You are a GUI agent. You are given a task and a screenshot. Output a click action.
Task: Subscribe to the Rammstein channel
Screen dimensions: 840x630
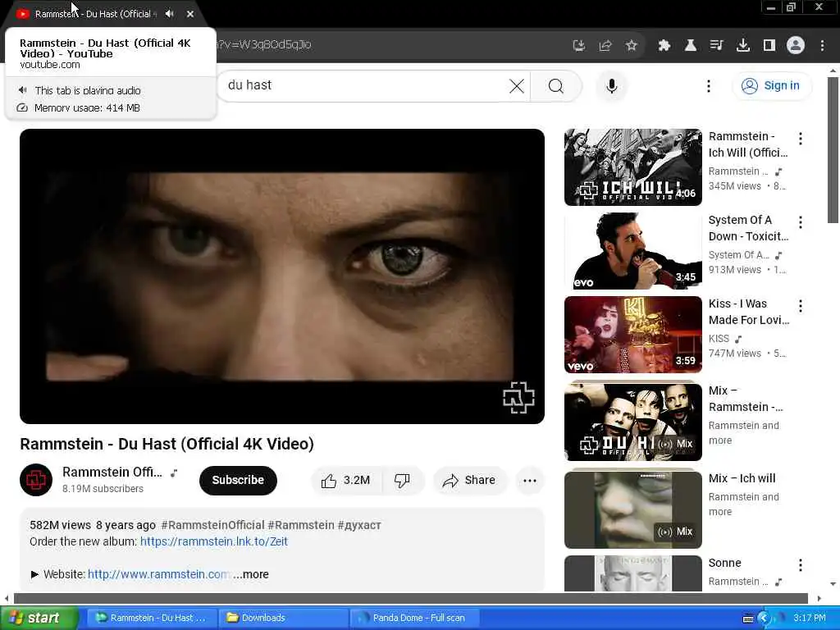coord(238,480)
